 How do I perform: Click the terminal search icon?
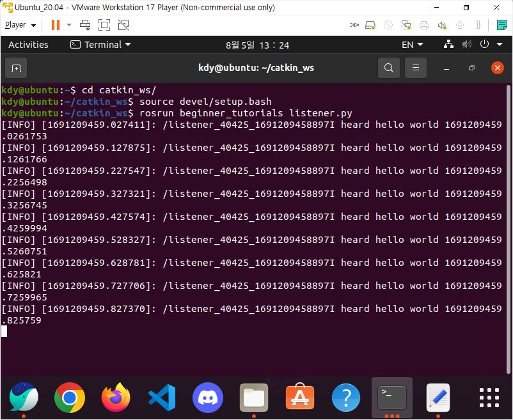[388, 68]
